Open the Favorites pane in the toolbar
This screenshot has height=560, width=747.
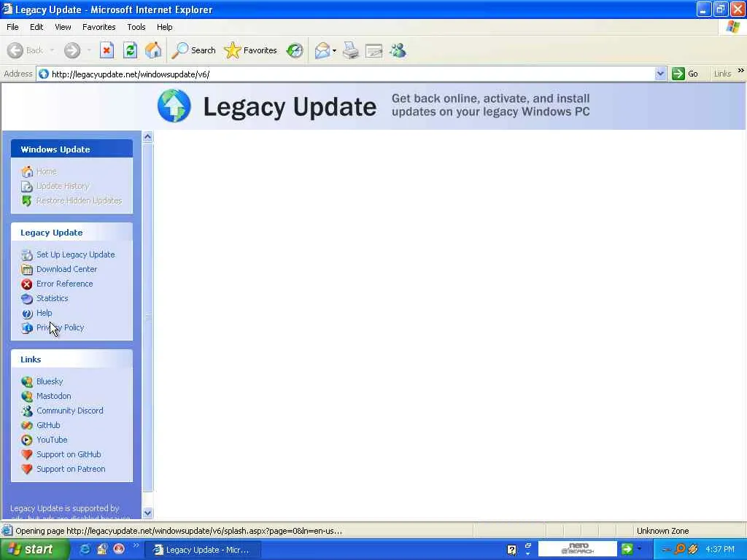coord(251,50)
